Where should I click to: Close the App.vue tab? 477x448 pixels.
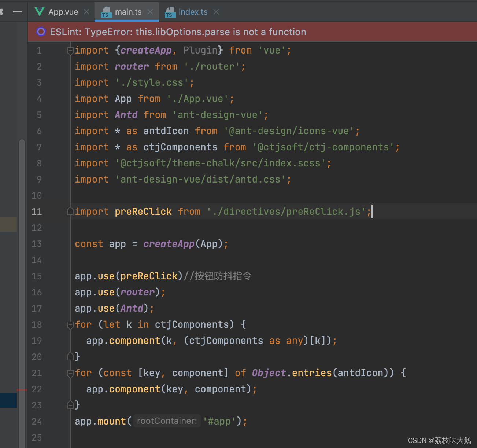(86, 12)
